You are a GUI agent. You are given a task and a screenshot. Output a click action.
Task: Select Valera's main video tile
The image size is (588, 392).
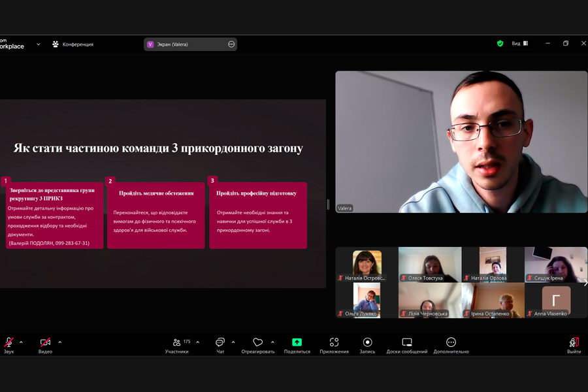pyautogui.click(x=461, y=142)
